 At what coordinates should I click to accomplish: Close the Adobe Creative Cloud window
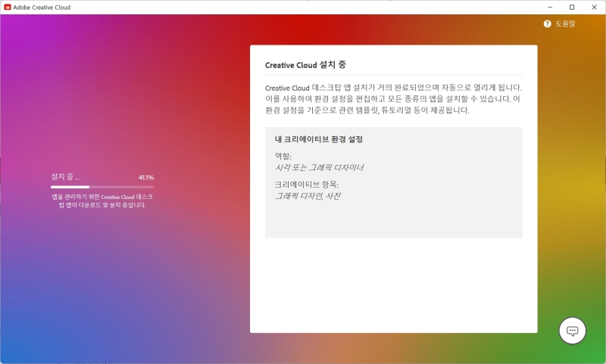pos(594,7)
